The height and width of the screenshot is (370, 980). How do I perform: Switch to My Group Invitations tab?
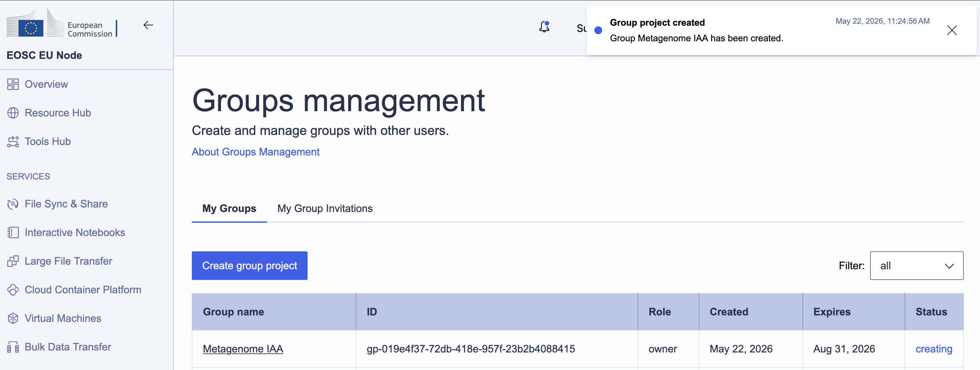pyautogui.click(x=325, y=208)
